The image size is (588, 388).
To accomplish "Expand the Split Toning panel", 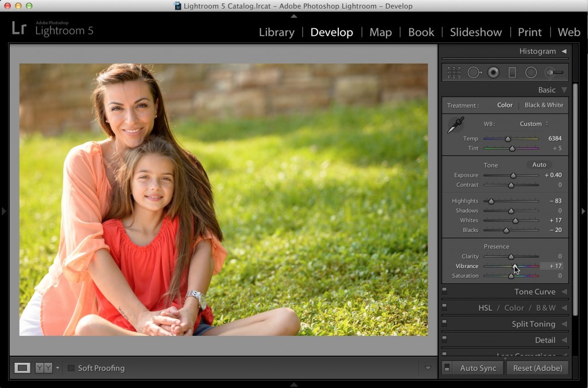I will [x=564, y=324].
